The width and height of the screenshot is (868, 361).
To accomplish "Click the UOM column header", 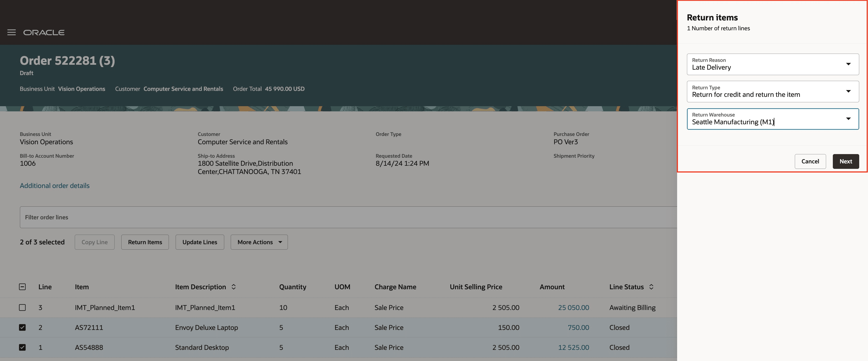I will (342, 287).
